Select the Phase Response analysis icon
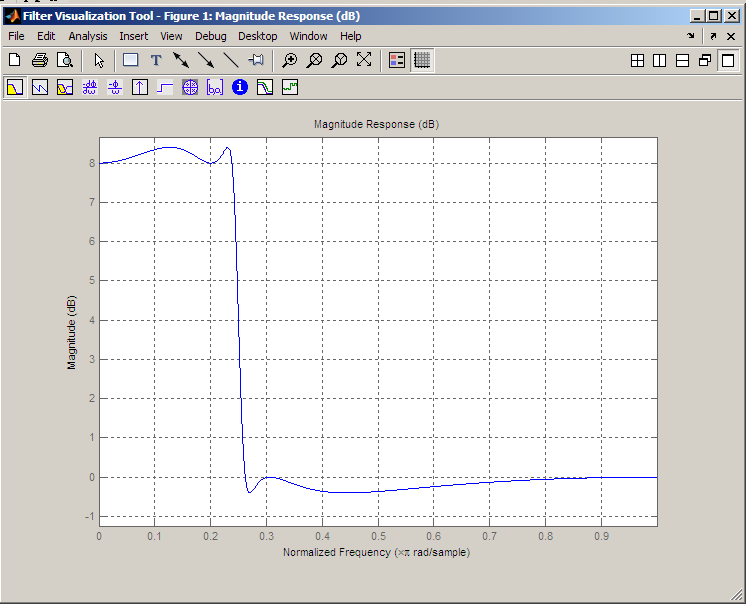 click(40, 87)
